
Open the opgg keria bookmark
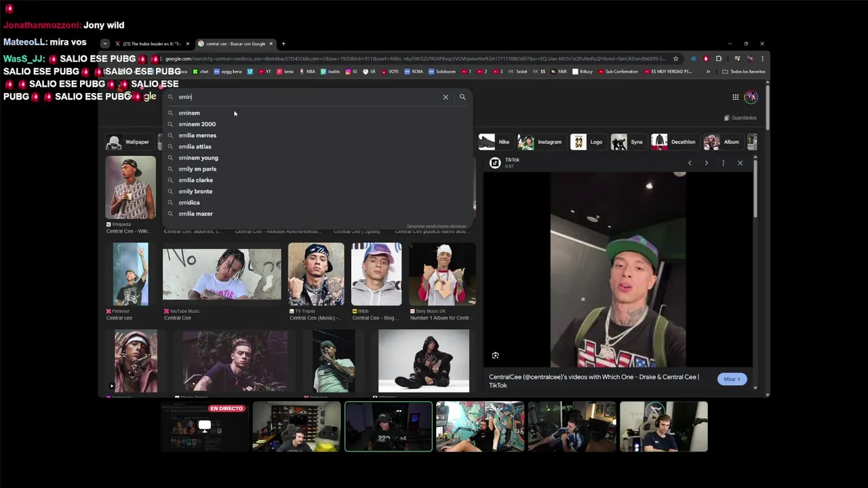[228, 71]
